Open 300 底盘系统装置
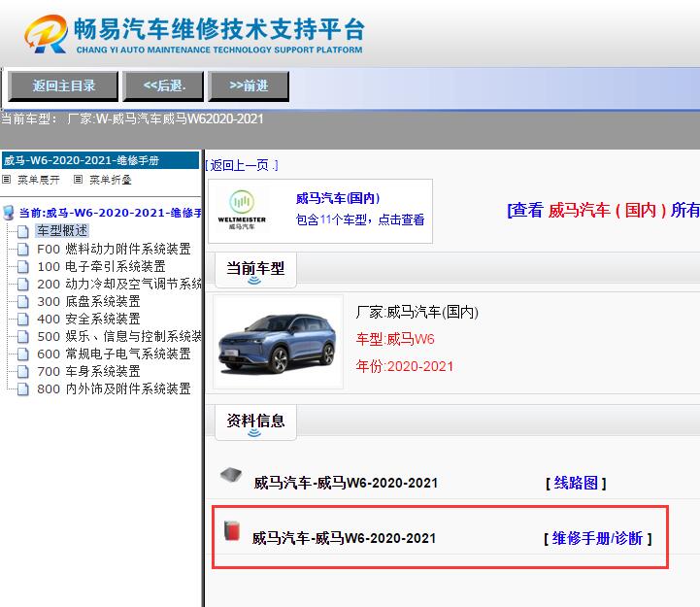This screenshot has width=700, height=607. (x=89, y=301)
